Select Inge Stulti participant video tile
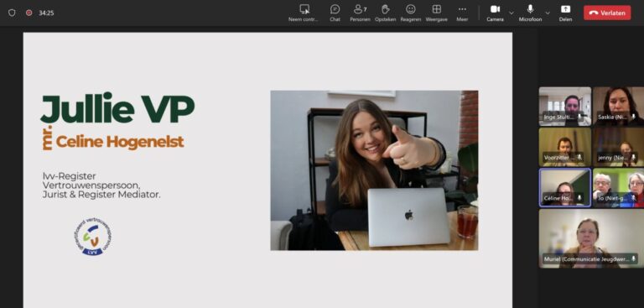The height and width of the screenshot is (308, 644). pos(564,106)
